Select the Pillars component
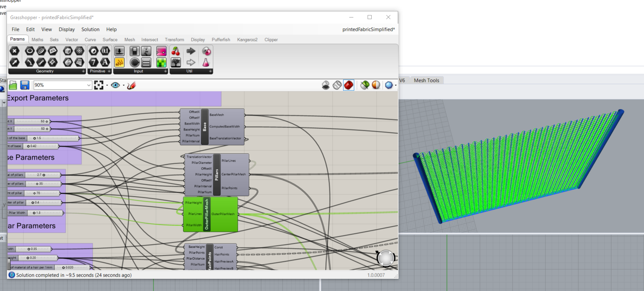Screen dimensions: 644x291 coord(217,175)
